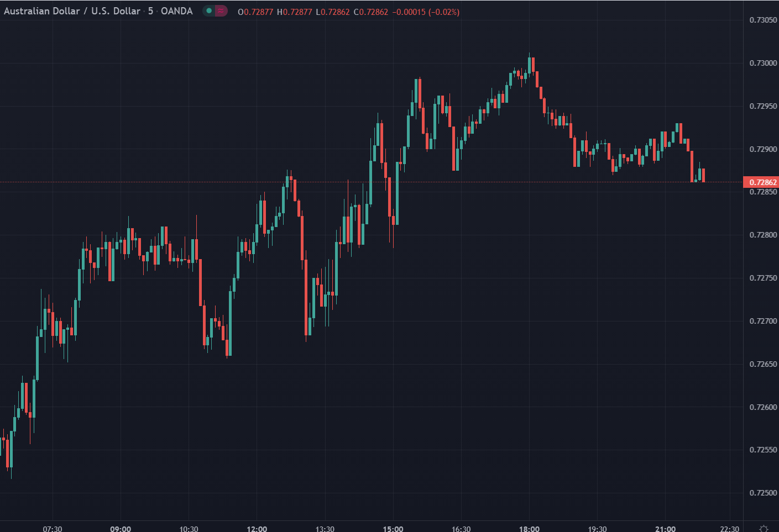Viewport: 779px width, 532px height.
Task: Click the 0.72900 price axis label
Action: pyautogui.click(x=763, y=149)
